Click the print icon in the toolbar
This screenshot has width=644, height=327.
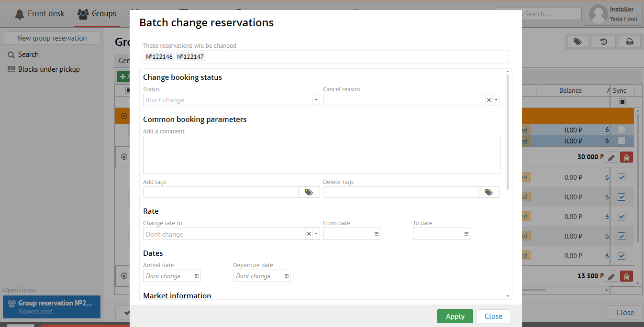pyautogui.click(x=630, y=42)
